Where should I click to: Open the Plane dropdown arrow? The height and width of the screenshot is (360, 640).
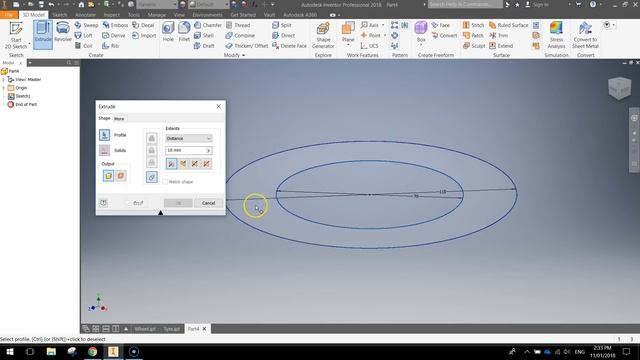(348, 45)
